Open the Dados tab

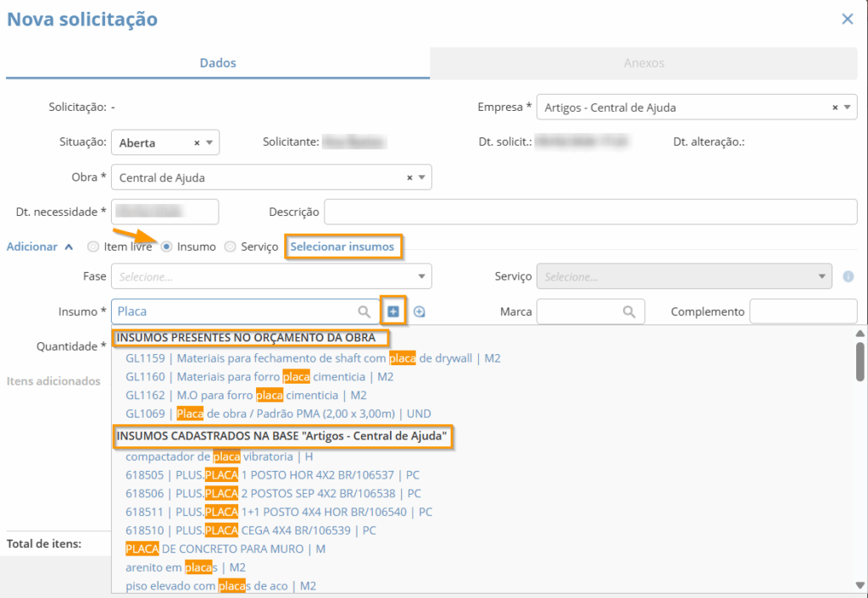[x=218, y=64]
